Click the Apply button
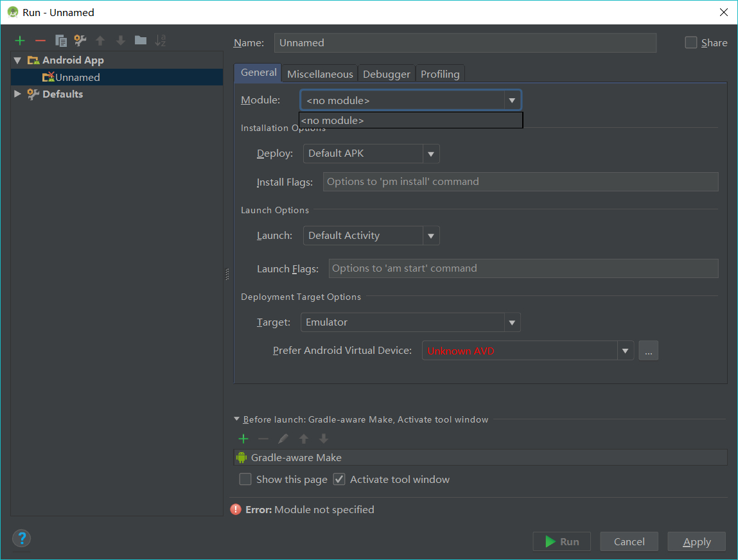Screen dimensions: 738x560 point(697,541)
